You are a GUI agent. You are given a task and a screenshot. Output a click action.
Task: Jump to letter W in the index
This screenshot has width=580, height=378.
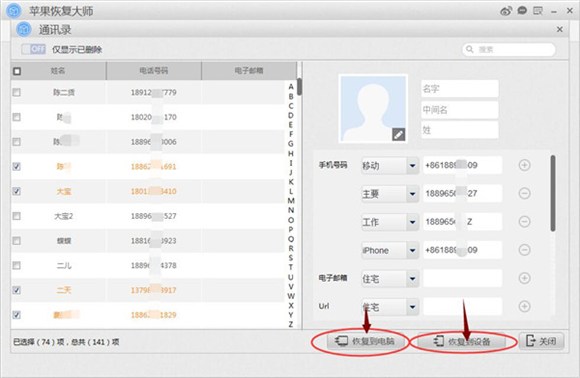click(x=291, y=296)
